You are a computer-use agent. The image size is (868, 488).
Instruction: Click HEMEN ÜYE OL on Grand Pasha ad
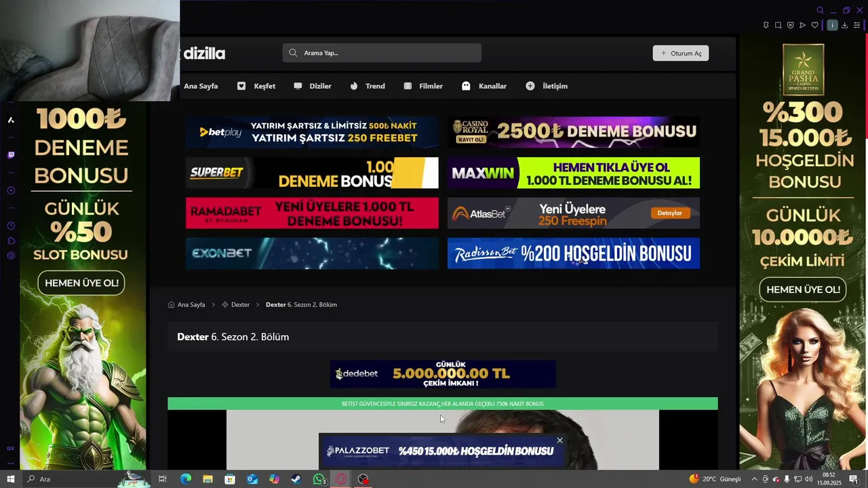click(804, 289)
